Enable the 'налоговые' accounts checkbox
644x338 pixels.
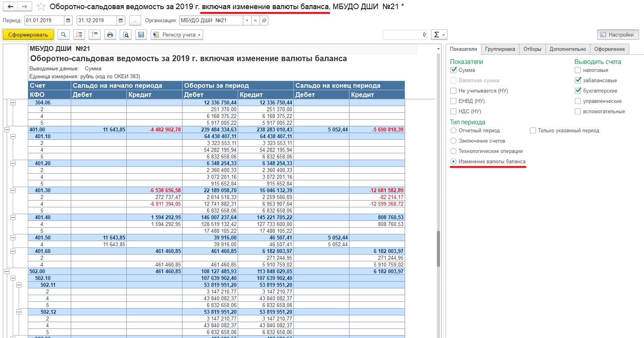pyautogui.click(x=578, y=70)
